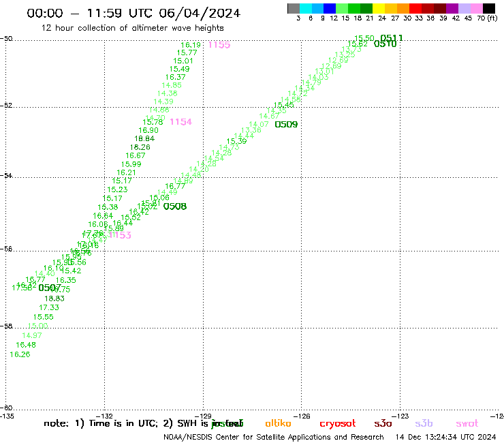The width and height of the screenshot is (504, 443).
Task: Click the wave height value 16.26
Action: [x=20, y=354]
